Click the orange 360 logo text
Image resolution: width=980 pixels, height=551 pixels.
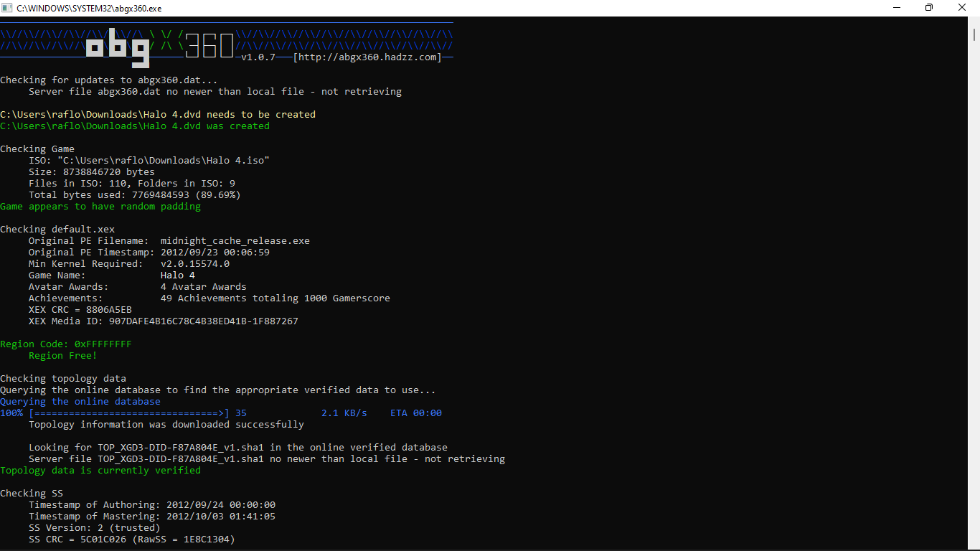(209, 46)
